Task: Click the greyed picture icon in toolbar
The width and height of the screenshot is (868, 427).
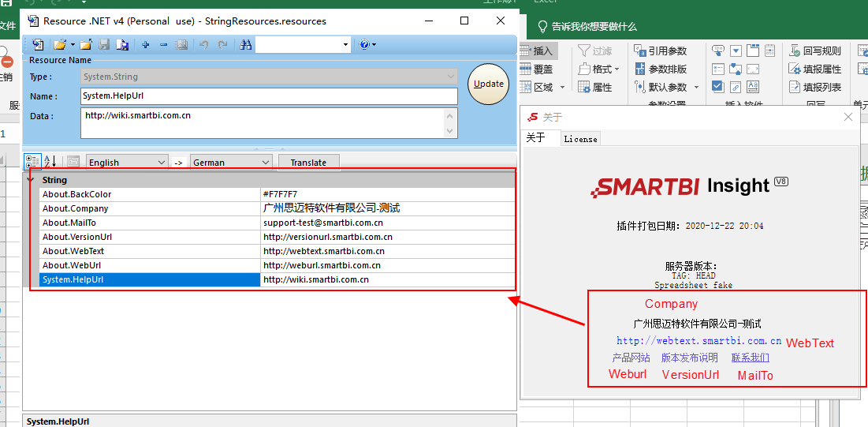Action: point(181,45)
